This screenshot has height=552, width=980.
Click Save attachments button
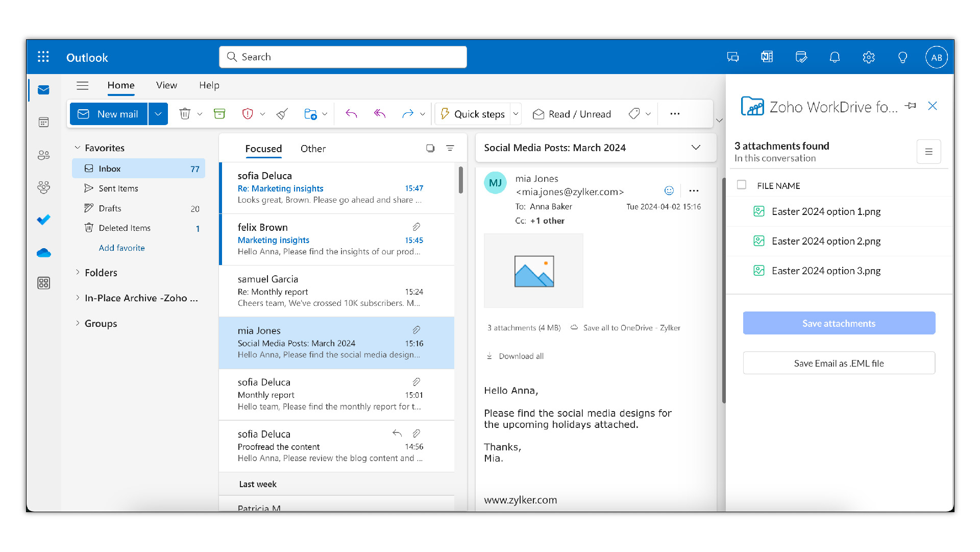839,323
